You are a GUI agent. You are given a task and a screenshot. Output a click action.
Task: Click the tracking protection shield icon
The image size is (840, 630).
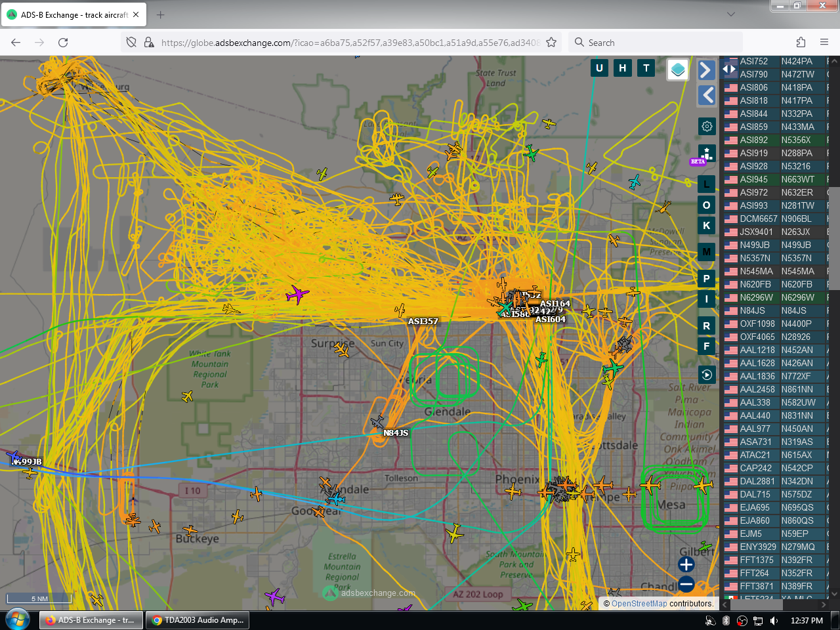click(x=131, y=42)
